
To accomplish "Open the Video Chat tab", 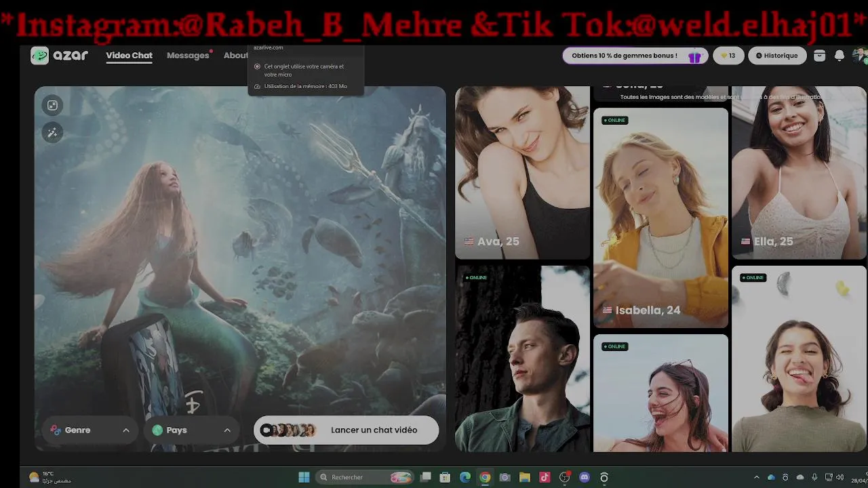I will (x=129, y=56).
